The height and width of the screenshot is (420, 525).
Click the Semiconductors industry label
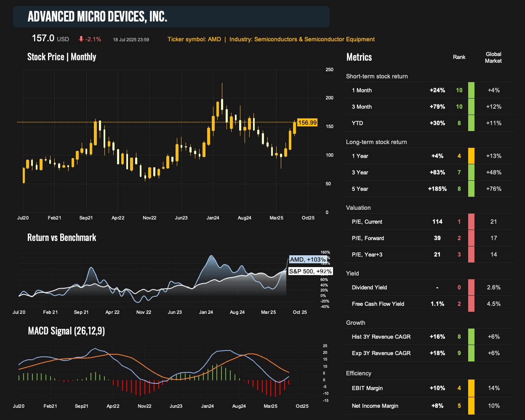(x=302, y=39)
